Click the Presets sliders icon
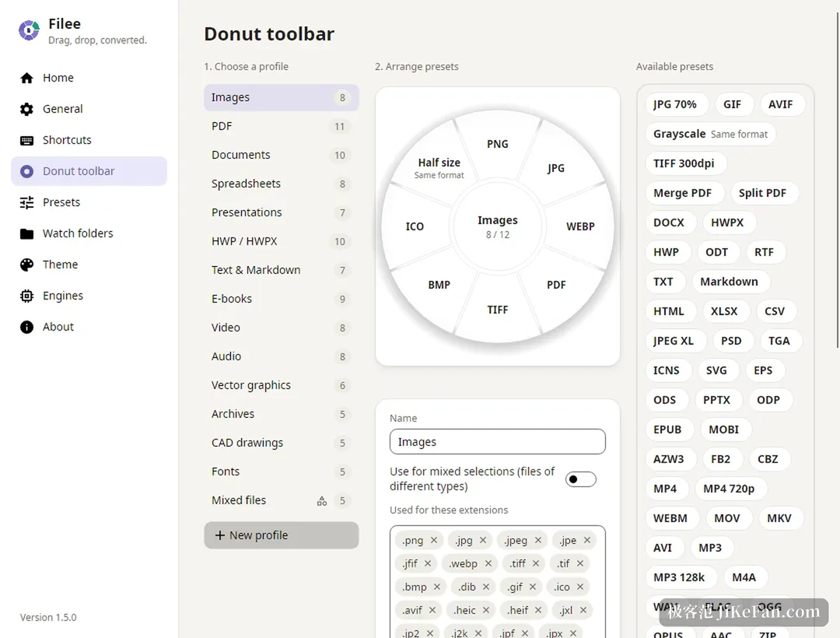This screenshot has height=638, width=840. pos(26,202)
